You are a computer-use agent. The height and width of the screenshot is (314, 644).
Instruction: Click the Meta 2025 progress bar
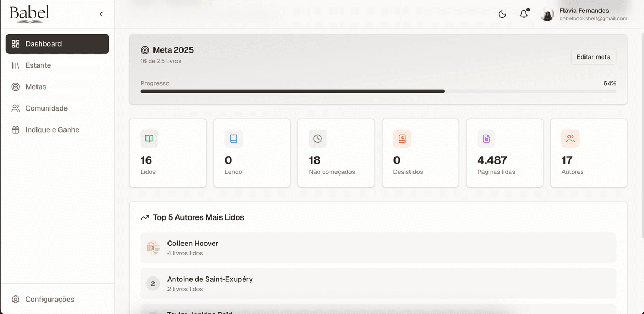(378, 91)
